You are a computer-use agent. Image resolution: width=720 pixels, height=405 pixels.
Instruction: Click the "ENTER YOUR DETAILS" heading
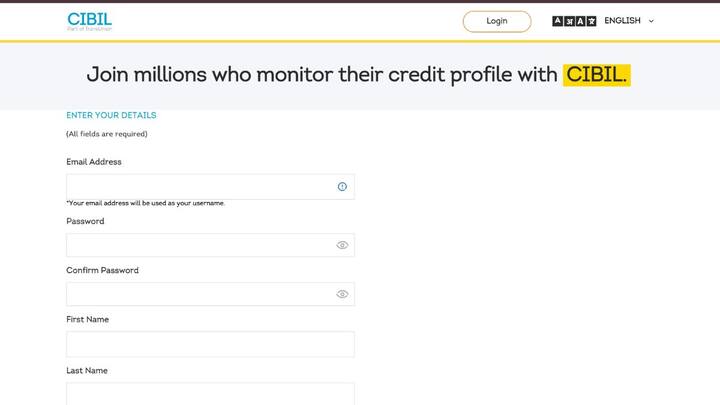pos(111,115)
